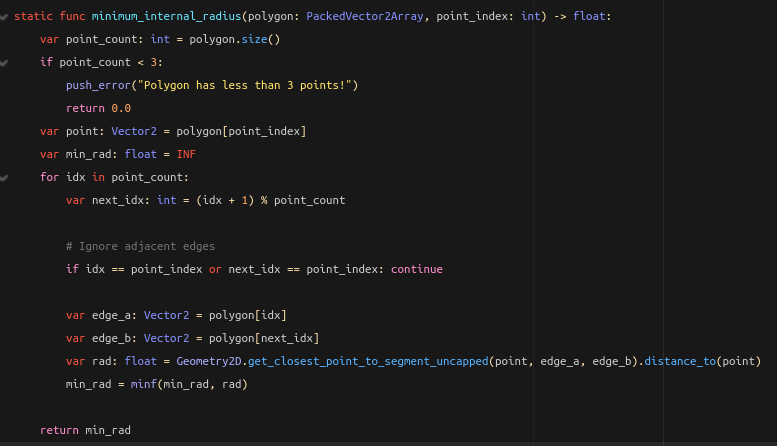Viewport: 777px width, 446px height.
Task: Click '% point_count' modulo expression
Action: pos(303,200)
